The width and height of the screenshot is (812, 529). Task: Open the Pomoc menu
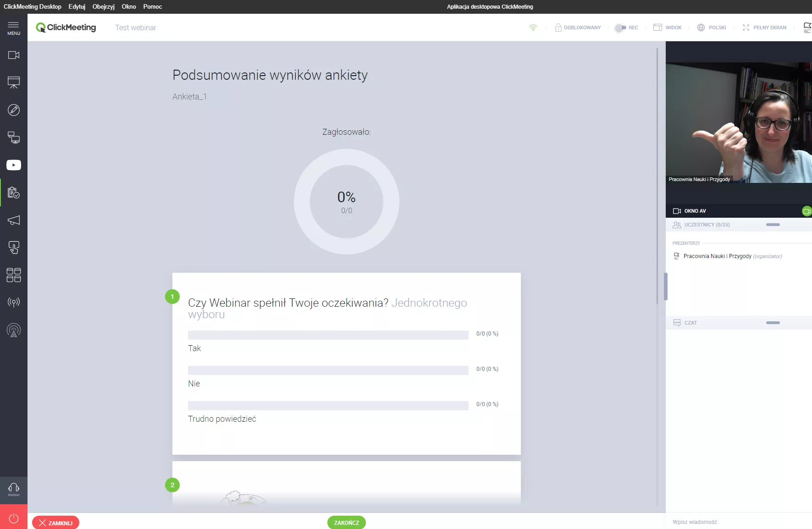[x=152, y=6]
